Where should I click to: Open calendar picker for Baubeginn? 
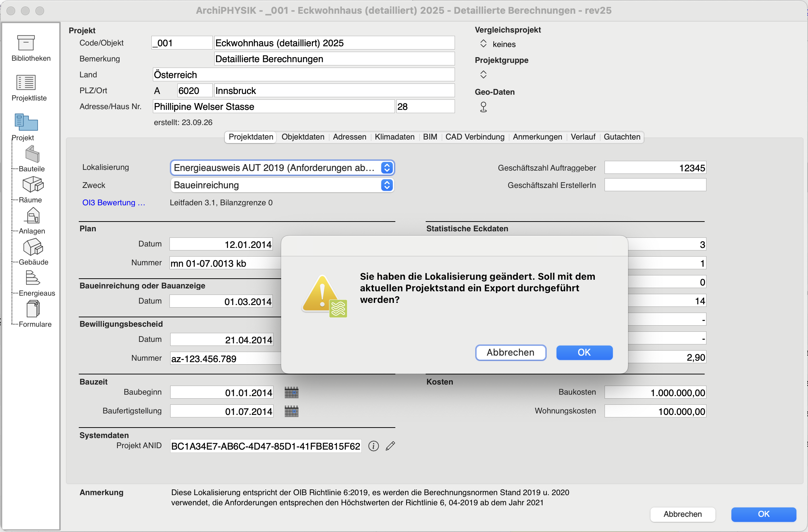(291, 392)
